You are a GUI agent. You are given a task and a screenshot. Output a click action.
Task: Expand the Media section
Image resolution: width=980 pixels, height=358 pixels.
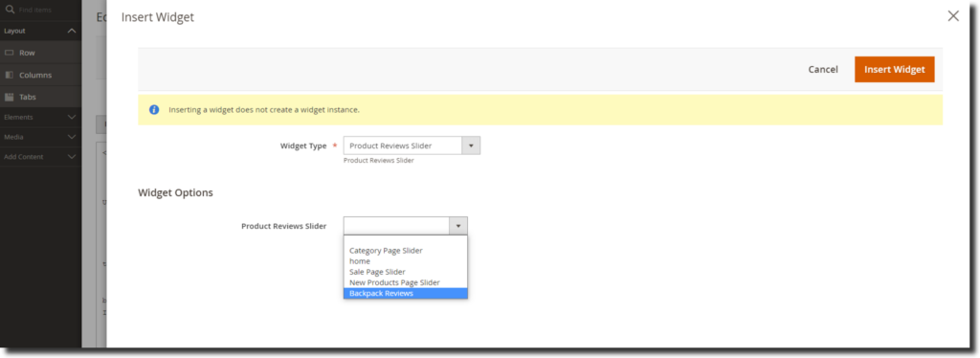click(x=72, y=137)
